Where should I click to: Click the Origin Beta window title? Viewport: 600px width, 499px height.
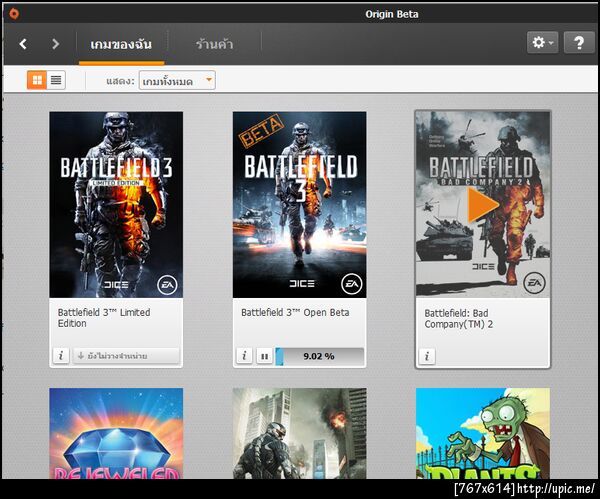[x=391, y=14]
